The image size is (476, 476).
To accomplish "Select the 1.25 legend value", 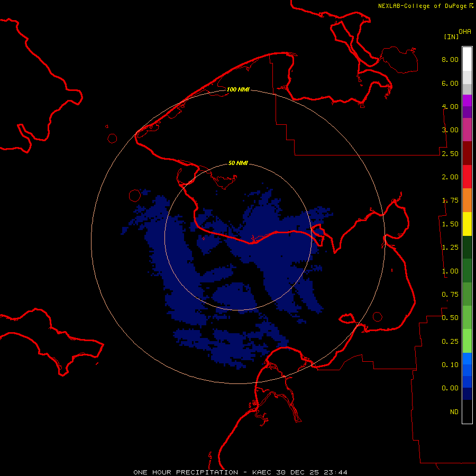I will (x=450, y=248).
